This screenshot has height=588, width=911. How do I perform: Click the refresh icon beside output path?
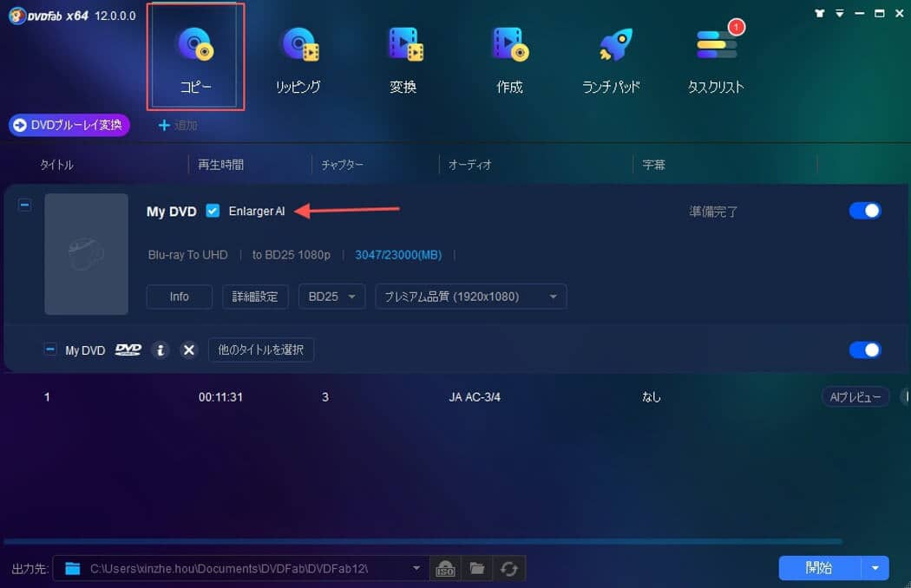(509, 568)
